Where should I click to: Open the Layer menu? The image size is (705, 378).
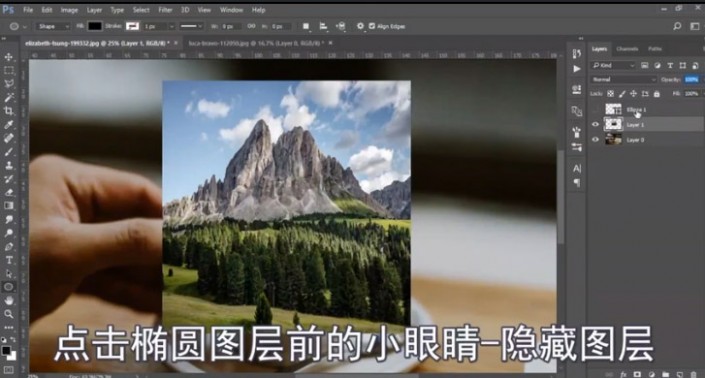[94, 9]
